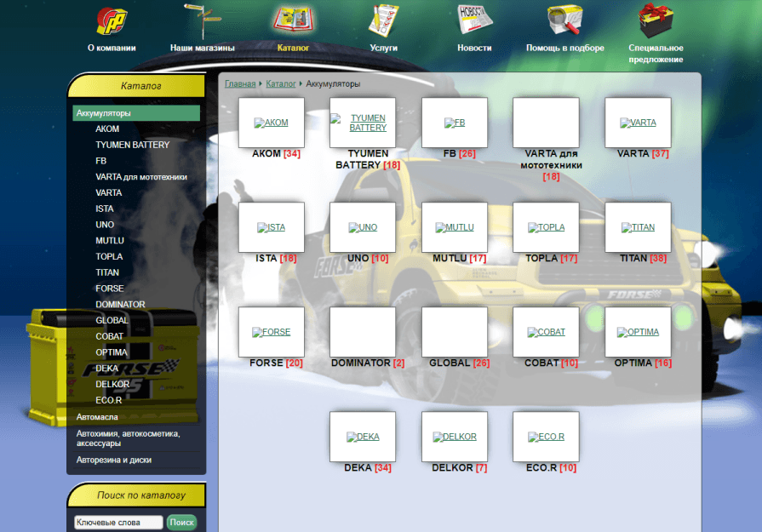Open the DEKA [34] caption link
This screenshot has width=762, height=532.
(368, 467)
